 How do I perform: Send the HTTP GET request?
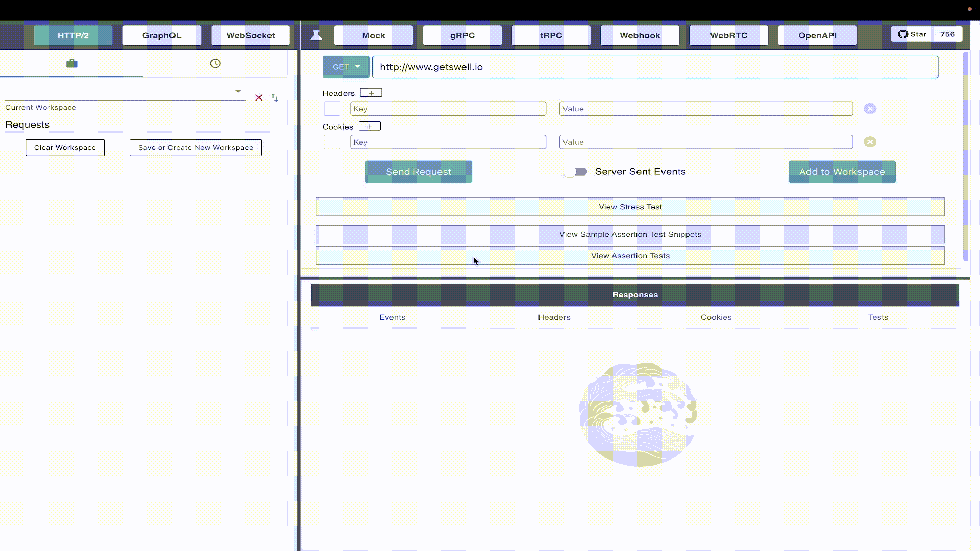coord(419,171)
